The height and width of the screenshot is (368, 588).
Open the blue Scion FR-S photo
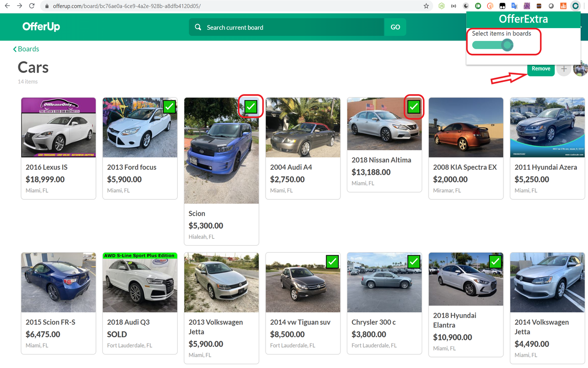58,282
